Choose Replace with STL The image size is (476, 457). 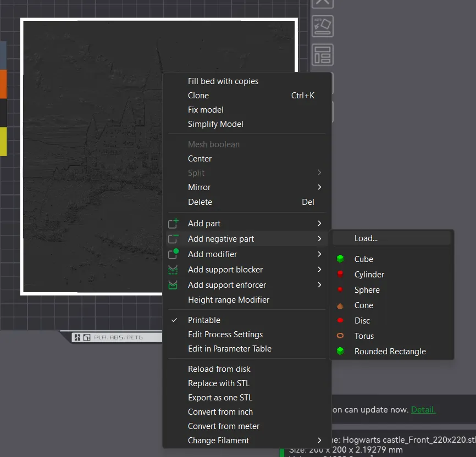(247, 383)
